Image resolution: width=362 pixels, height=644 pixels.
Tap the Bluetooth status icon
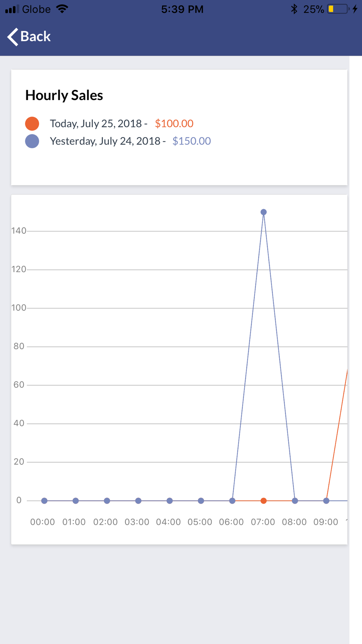click(294, 9)
